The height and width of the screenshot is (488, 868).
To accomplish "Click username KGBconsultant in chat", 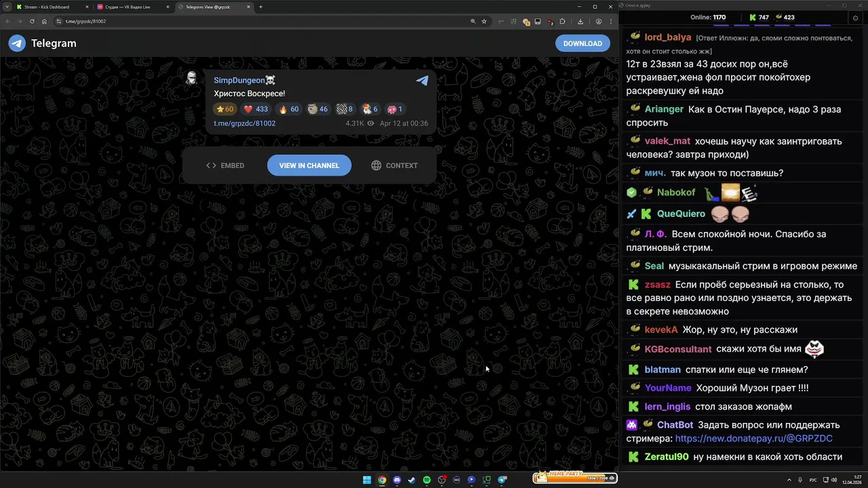I will 678,349.
